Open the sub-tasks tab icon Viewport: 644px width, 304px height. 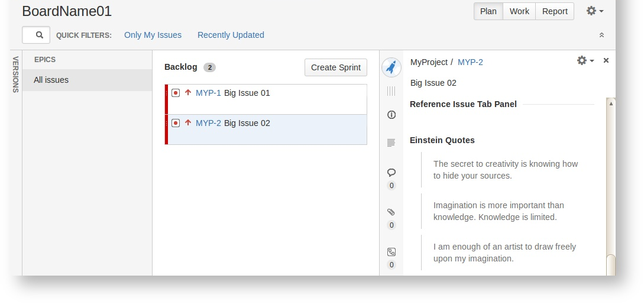[391, 252]
